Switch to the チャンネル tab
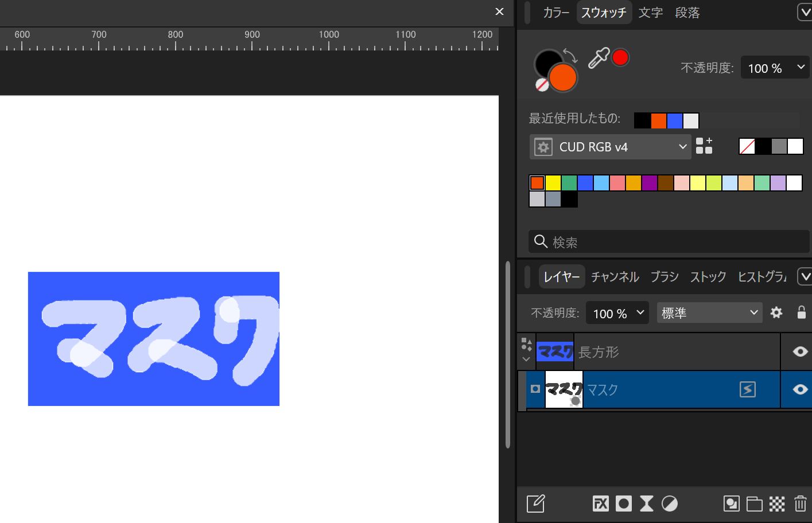This screenshot has width=812, height=523. point(615,276)
